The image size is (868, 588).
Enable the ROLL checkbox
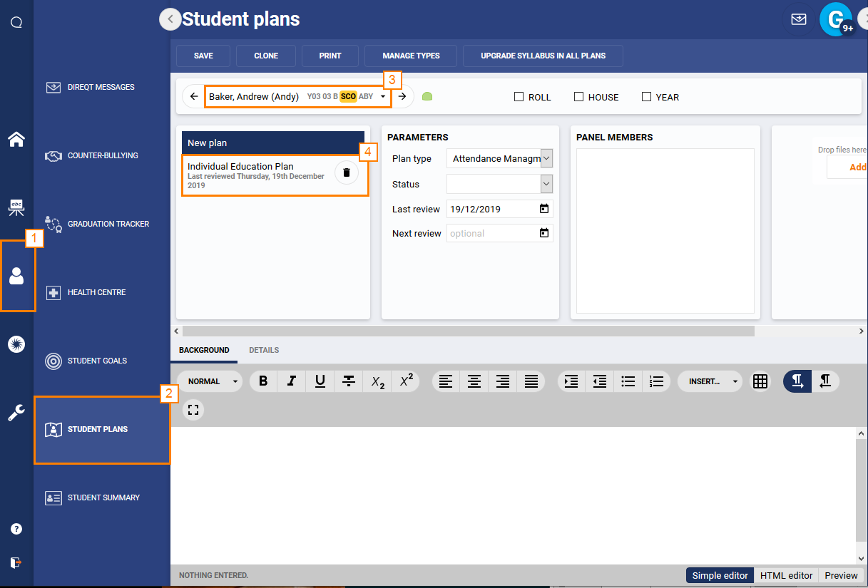517,97
